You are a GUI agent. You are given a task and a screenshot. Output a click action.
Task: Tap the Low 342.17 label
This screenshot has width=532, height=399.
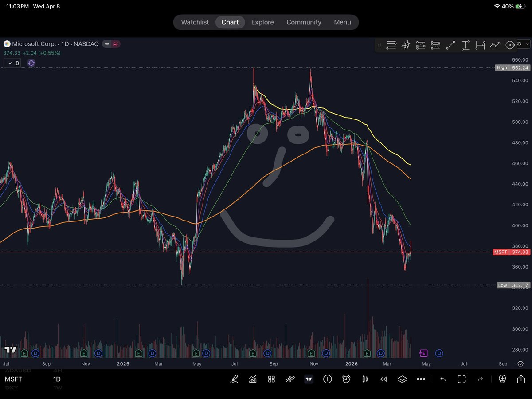[x=513, y=285]
